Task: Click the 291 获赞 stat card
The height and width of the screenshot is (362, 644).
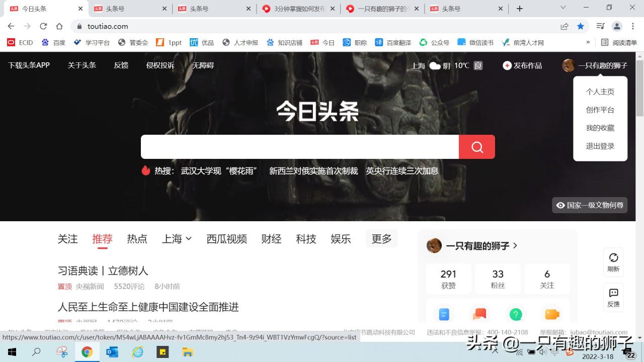Action: coord(448,279)
